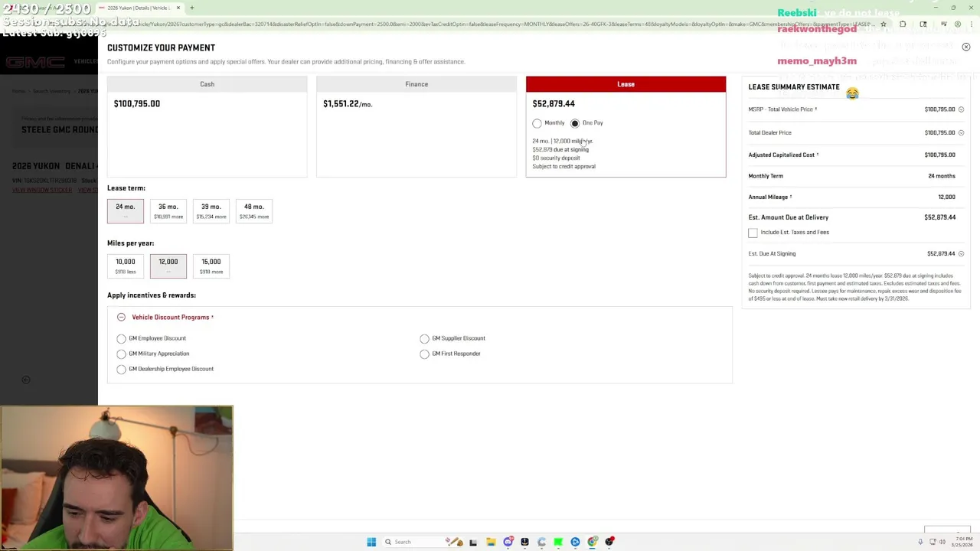
Task: Open the taskbar clock and date
Action: pyautogui.click(x=963, y=542)
